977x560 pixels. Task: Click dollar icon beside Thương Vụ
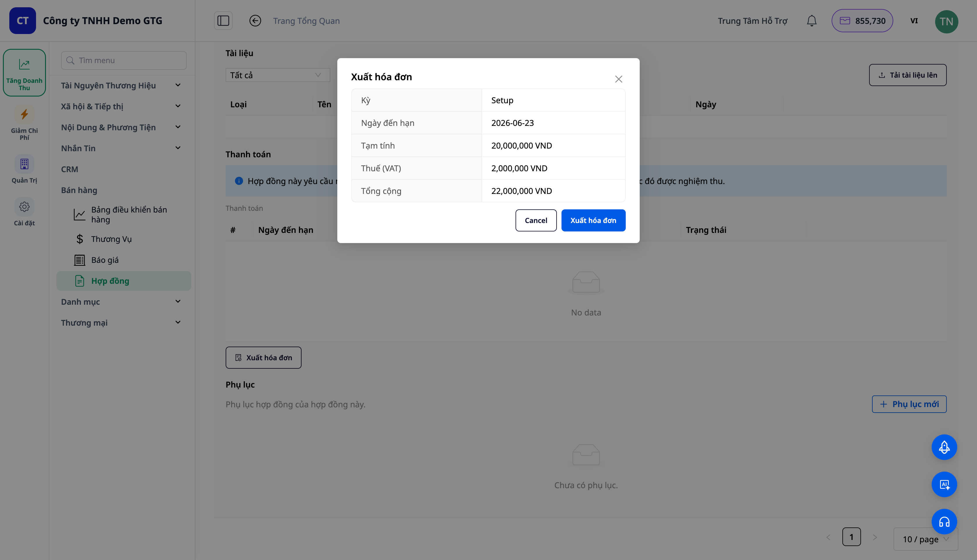[79, 239]
